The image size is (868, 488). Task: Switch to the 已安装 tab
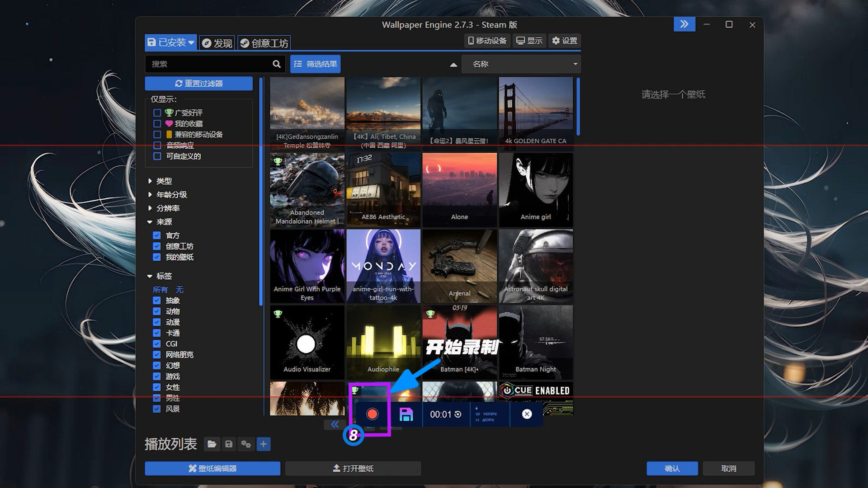[171, 42]
